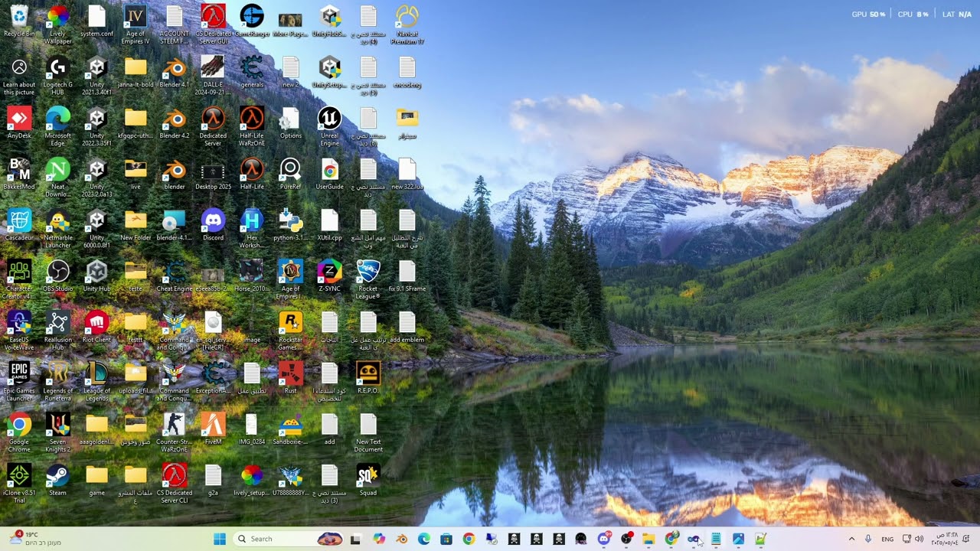Select the system.conf file icon
The width and height of the screenshot is (980, 551).
point(96,21)
